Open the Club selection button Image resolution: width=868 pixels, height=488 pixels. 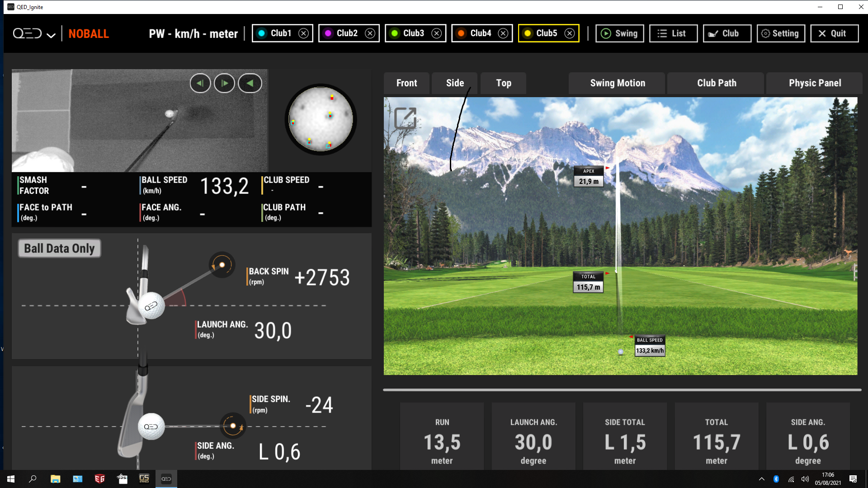point(726,33)
